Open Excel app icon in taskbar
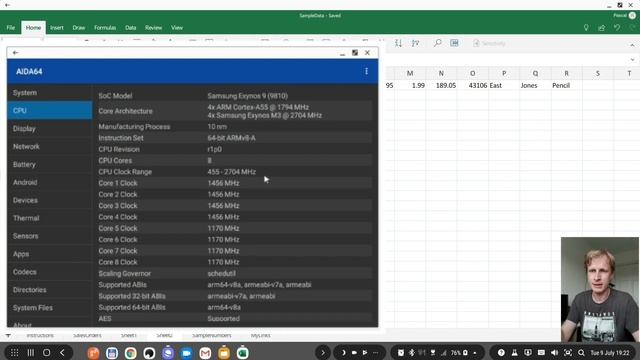The height and width of the screenshot is (360, 640). (242, 353)
